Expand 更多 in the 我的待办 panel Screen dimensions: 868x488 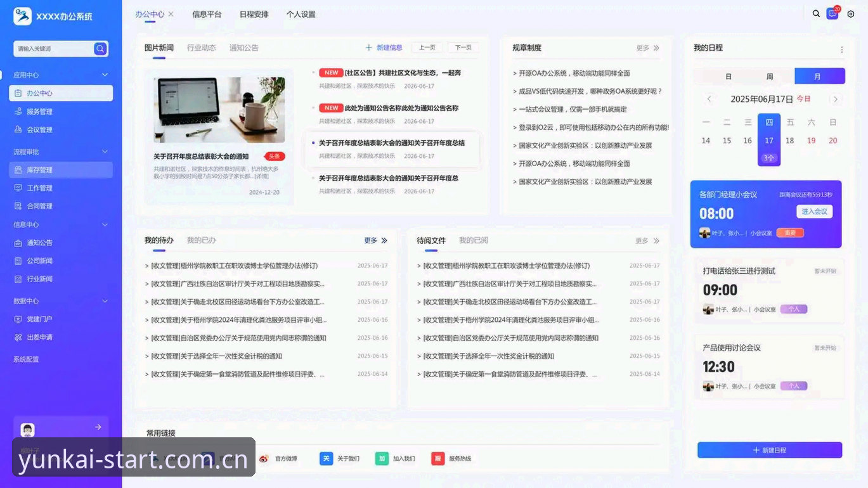375,240
